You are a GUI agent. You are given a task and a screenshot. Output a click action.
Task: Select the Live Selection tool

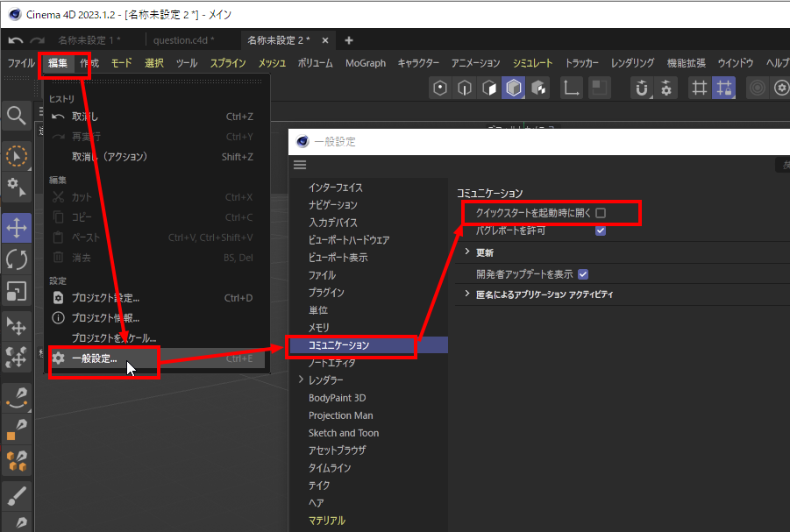pos(16,156)
